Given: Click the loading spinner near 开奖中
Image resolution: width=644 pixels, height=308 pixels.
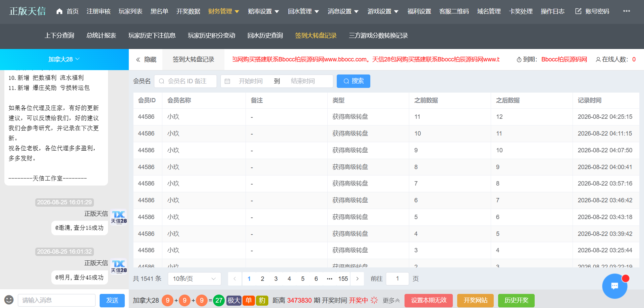Looking at the screenshot, I should 374,300.
